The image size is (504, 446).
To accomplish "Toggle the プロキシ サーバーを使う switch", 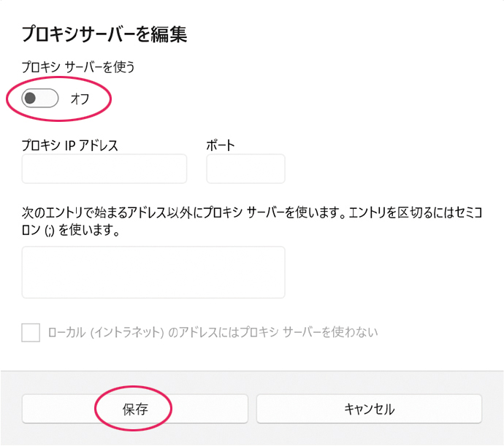I will pyautogui.click(x=40, y=99).
